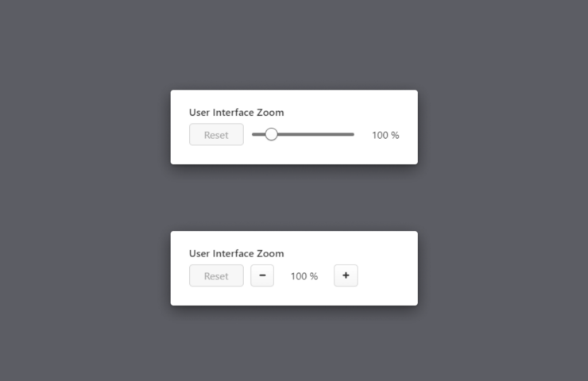
Task: Click the far left end of zoom slider
Action: point(253,134)
